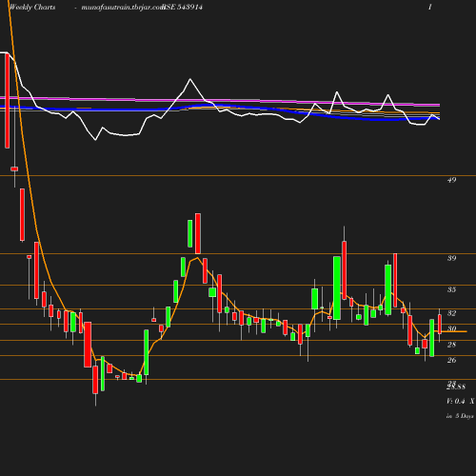Select the 'BSE 543914' symbol label
Screen dimensions: 476x476
point(182,8)
